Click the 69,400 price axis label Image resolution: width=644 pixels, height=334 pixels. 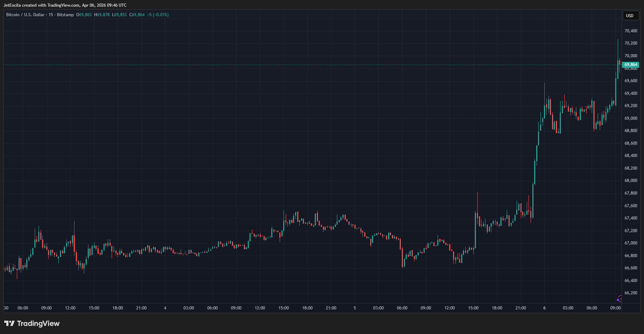[631, 93]
